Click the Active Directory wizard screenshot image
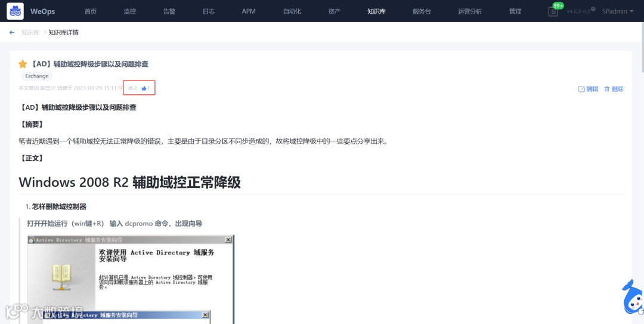This screenshot has width=644, height=324. [x=131, y=280]
